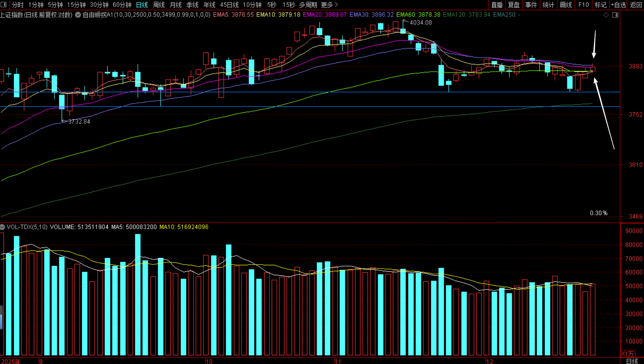The image size is (644, 364).
Task: Switch to 年线 yearly chart
Action: [x=209, y=5]
